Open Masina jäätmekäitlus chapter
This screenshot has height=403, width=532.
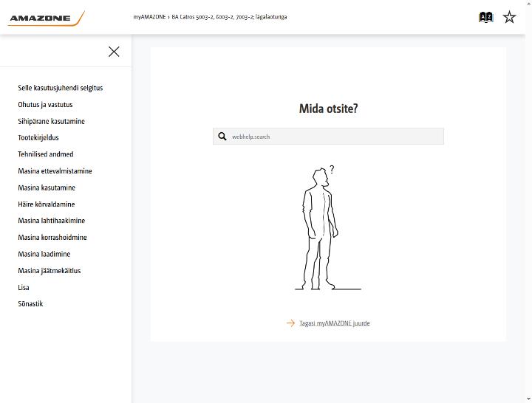50,270
